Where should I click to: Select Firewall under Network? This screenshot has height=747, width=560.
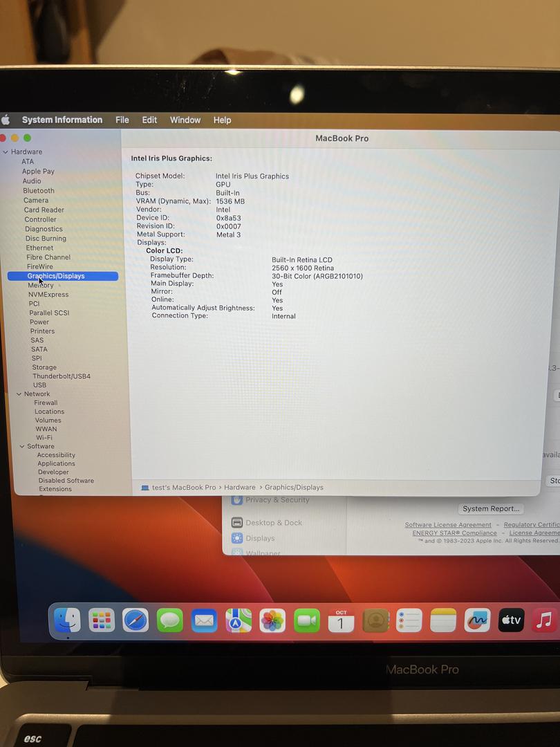coord(46,403)
